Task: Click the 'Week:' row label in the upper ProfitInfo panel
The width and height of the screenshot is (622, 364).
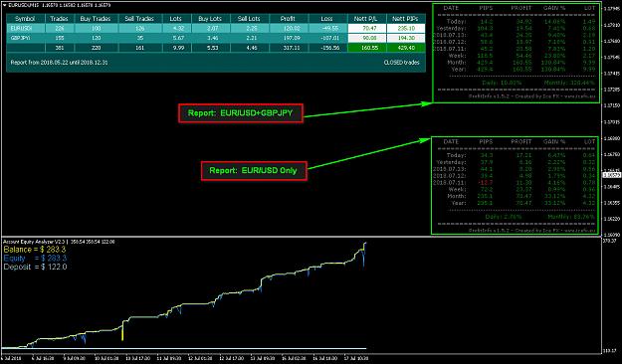Action: [x=457, y=56]
